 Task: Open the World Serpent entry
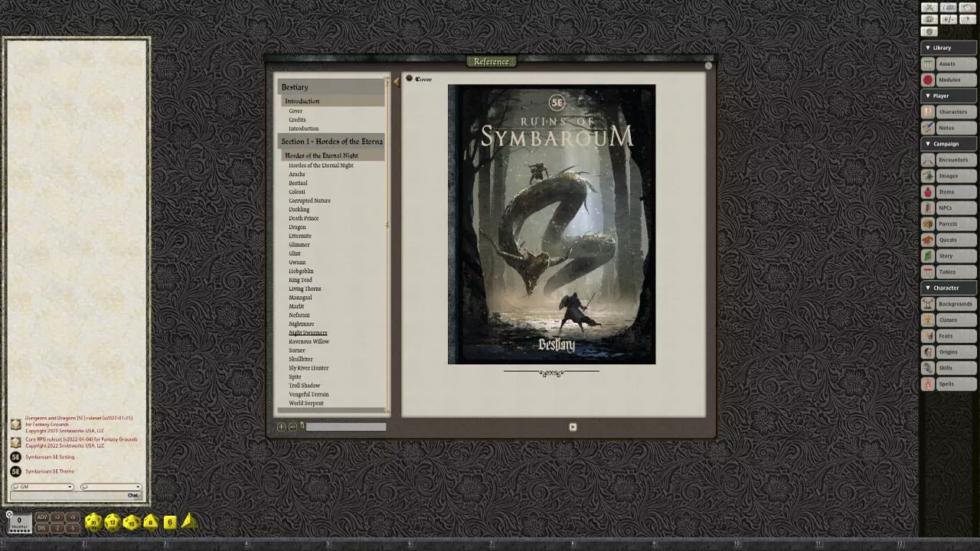pos(306,403)
